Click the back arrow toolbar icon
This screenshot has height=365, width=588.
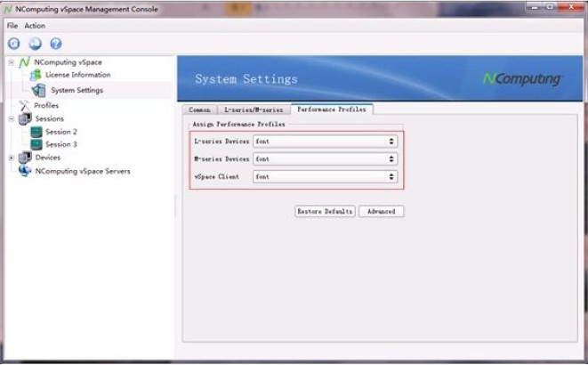click(14, 44)
